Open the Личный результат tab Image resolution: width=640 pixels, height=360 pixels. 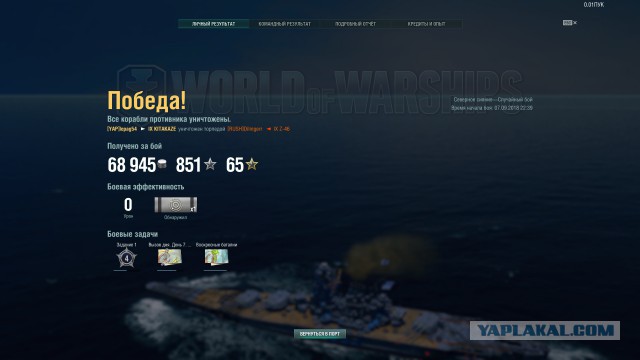coord(213,24)
